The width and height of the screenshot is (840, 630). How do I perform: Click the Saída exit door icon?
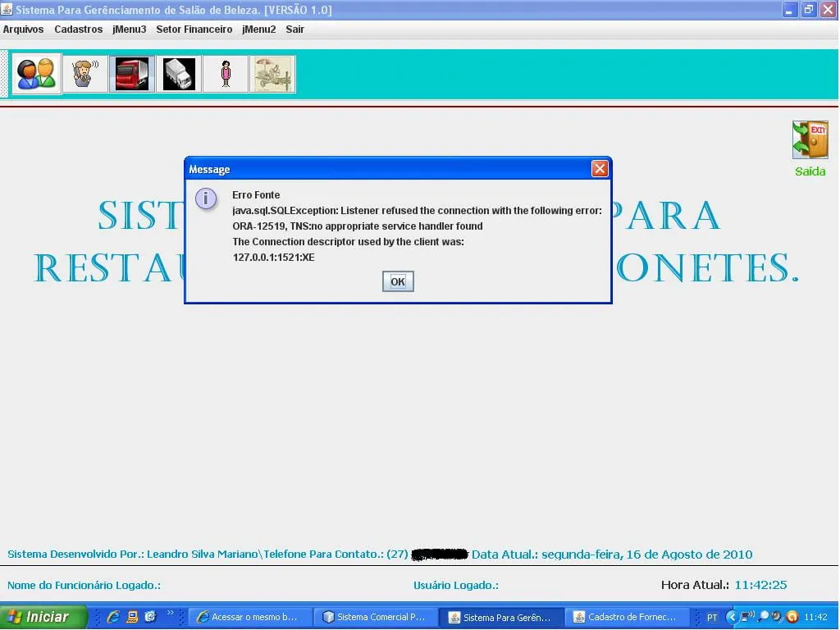(x=810, y=140)
